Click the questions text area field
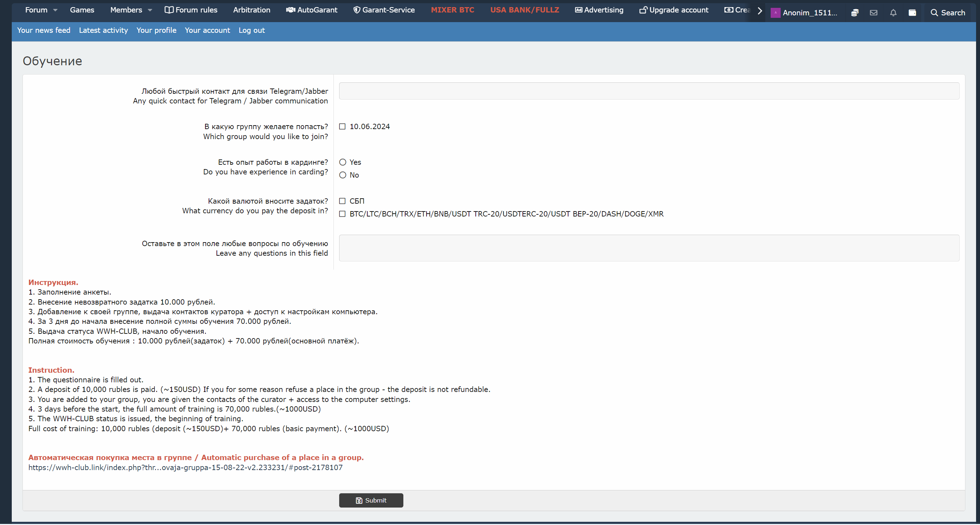 (649, 248)
